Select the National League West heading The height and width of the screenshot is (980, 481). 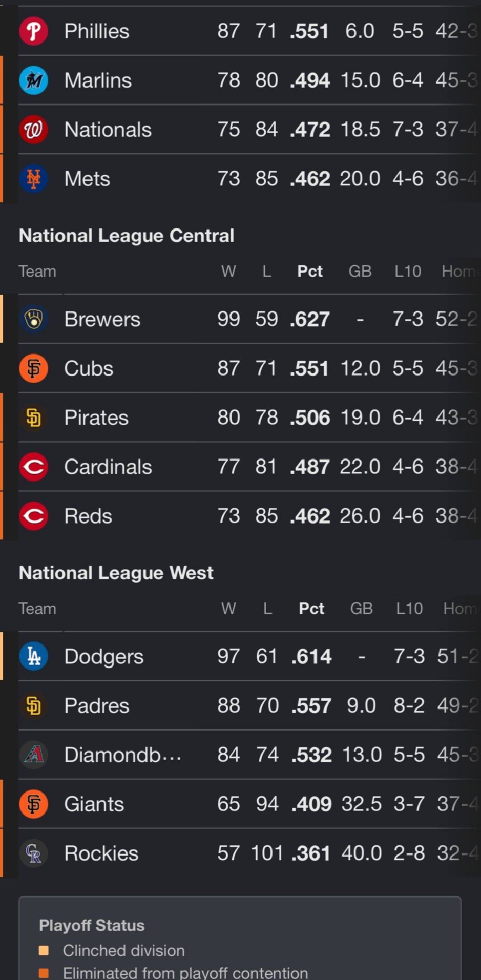116,573
